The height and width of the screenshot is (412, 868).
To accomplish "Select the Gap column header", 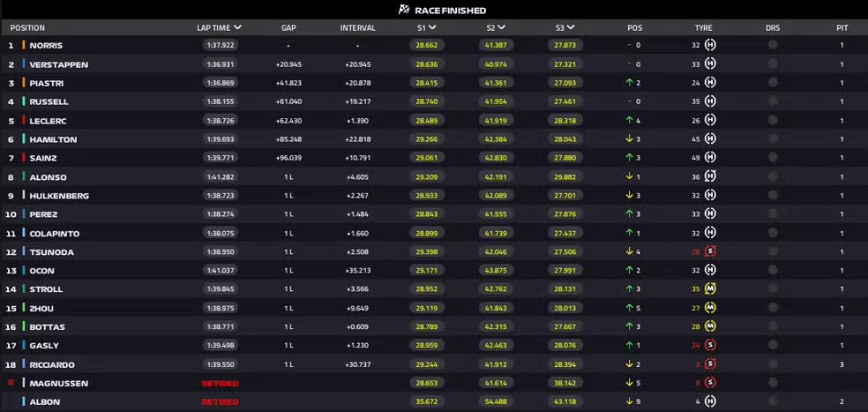I will point(288,27).
